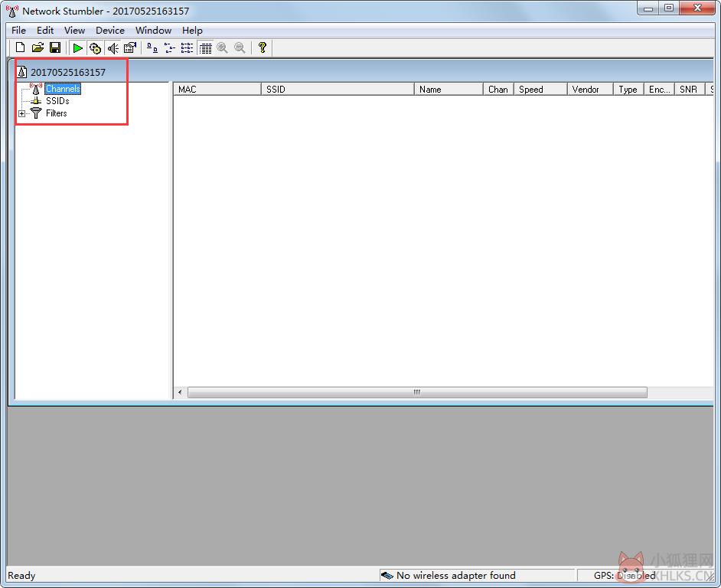
Task: Click the Channels antenna icon
Action: click(x=36, y=88)
